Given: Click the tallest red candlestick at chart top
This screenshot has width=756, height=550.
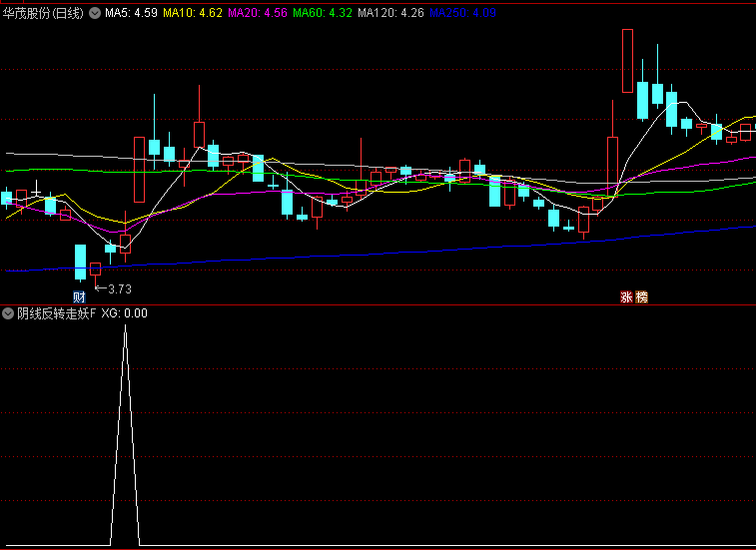Looking at the screenshot, I should (627, 60).
